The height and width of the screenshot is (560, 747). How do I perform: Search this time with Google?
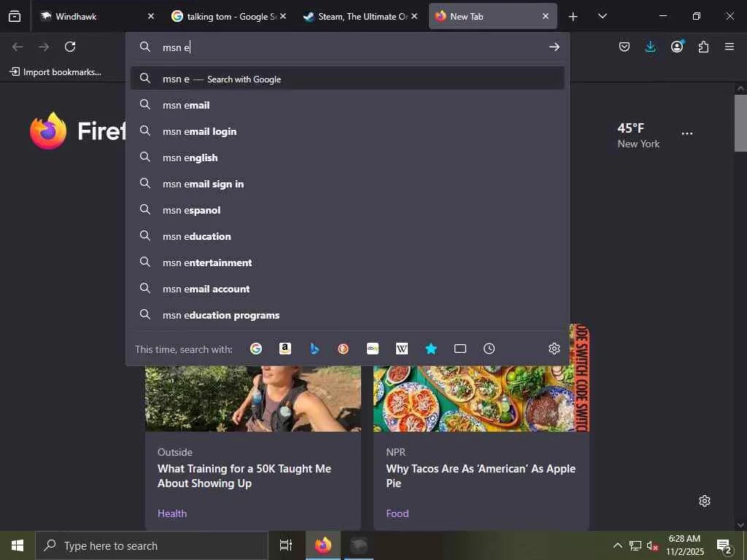[x=256, y=349]
